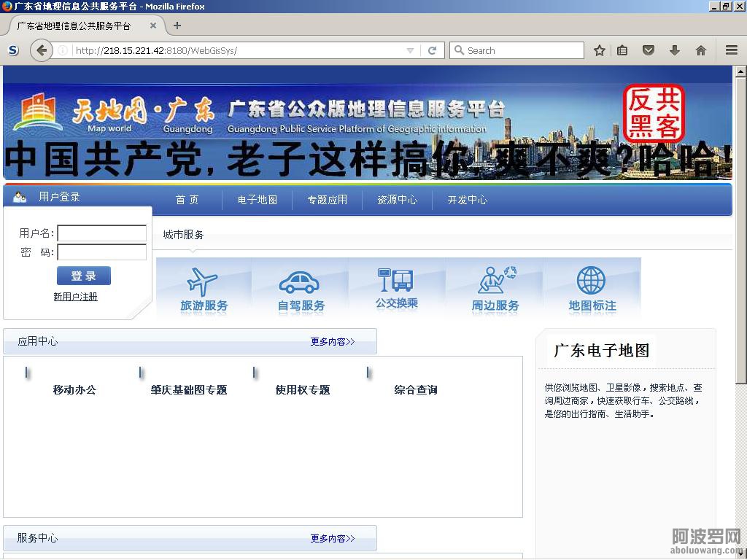Screen dimensions: 747x560
Task: Open the 电子地图 navigation menu item
Action: point(257,200)
